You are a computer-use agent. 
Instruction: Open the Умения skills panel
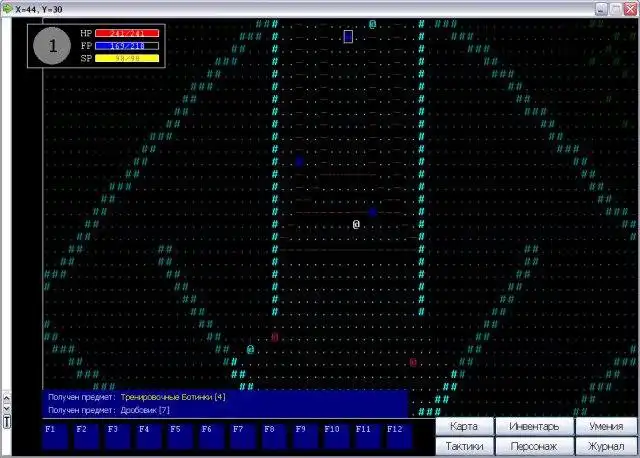[606, 427]
